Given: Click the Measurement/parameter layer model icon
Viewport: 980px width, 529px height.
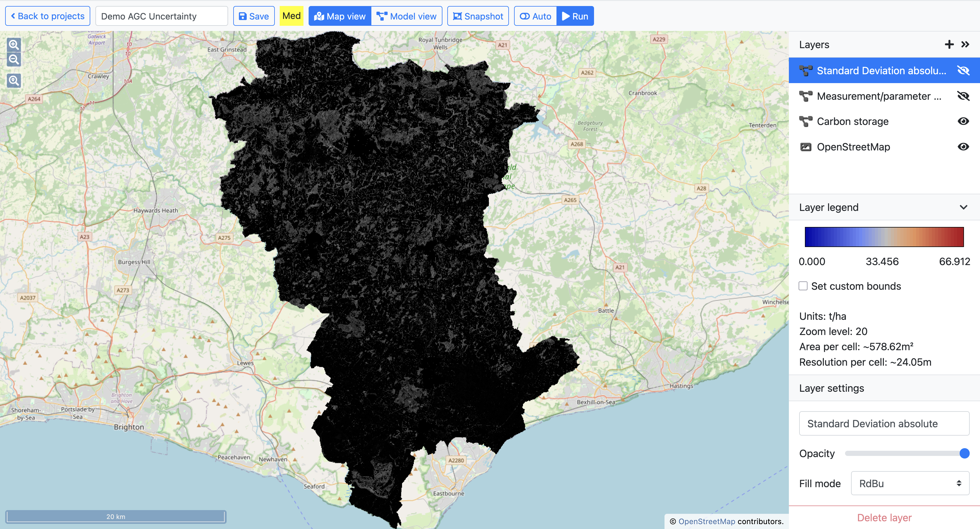Looking at the screenshot, I should pyautogui.click(x=805, y=96).
